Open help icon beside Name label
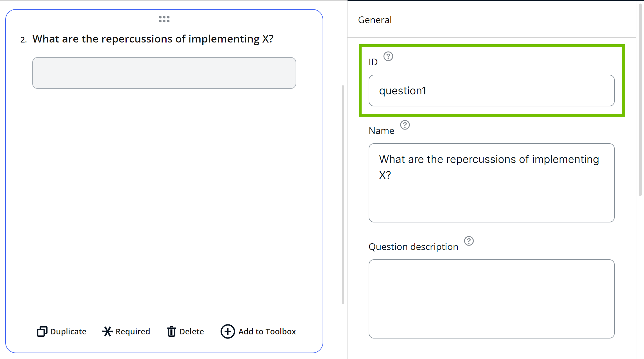This screenshot has height=359, width=644. (x=405, y=125)
